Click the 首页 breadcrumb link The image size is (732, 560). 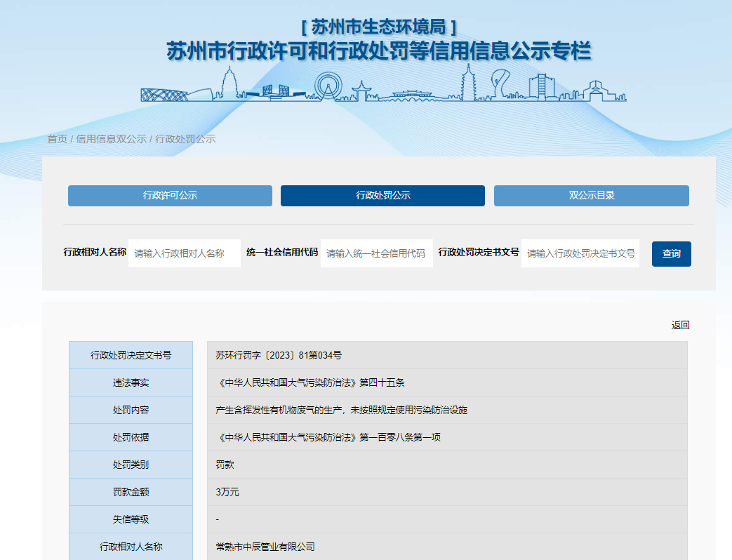(57, 139)
